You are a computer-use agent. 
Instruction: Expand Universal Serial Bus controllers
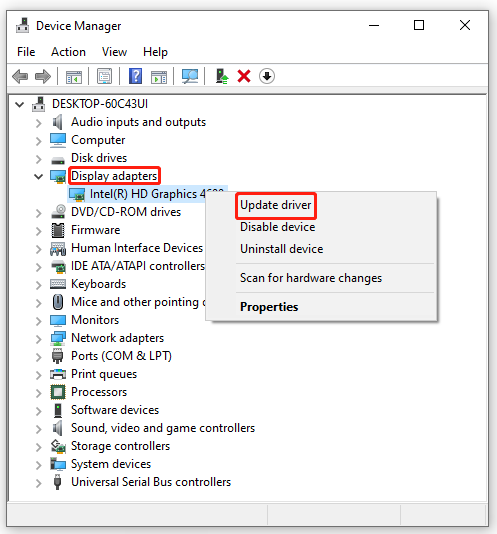(x=38, y=483)
